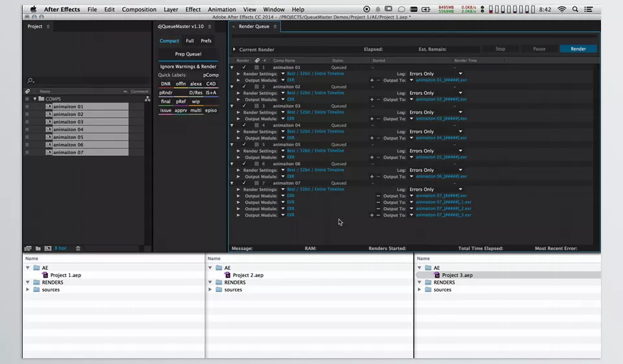
Task: Expand the sources folder in Project 3 Finder
Action: 420,289
